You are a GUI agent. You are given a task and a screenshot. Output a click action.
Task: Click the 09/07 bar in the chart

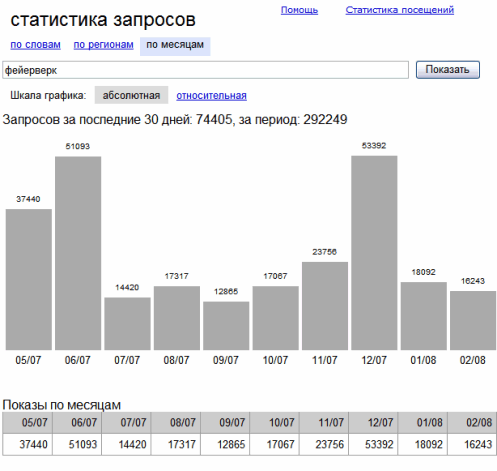coord(226,326)
